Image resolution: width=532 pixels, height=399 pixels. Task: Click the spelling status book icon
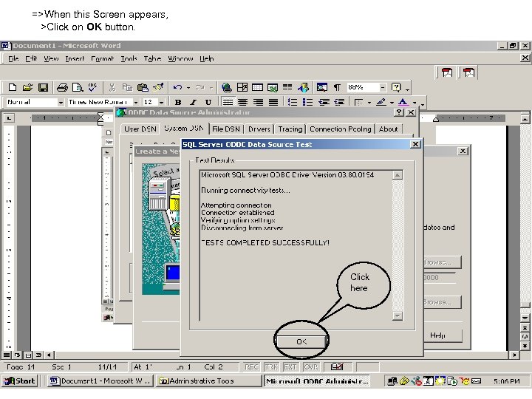coord(337,366)
